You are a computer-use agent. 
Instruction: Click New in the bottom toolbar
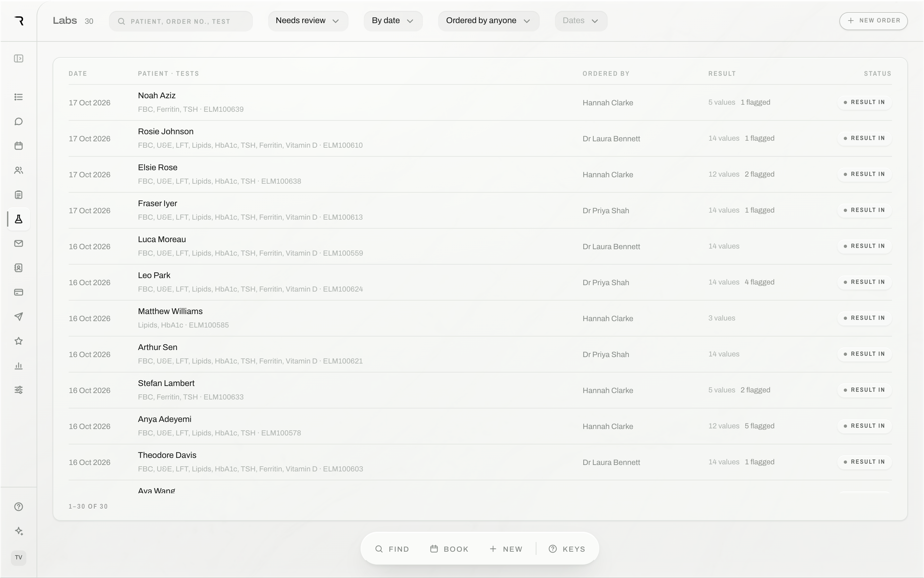pyautogui.click(x=506, y=549)
